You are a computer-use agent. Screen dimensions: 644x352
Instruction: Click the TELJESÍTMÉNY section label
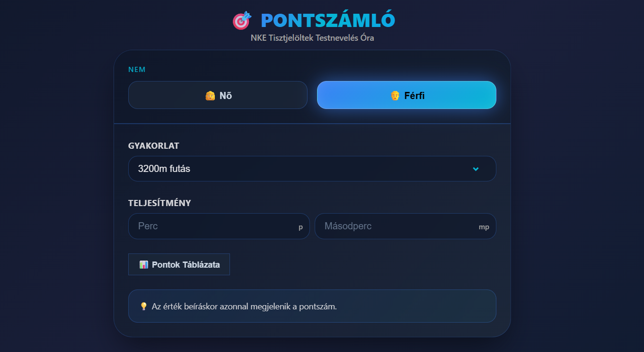pyautogui.click(x=159, y=202)
